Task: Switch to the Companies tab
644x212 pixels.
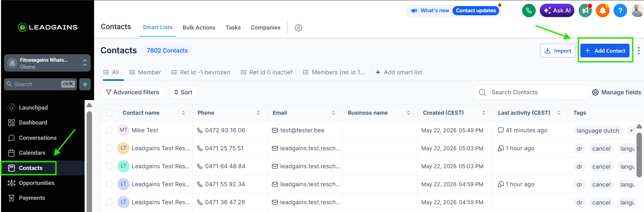Action: pyautogui.click(x=266, y=28)
